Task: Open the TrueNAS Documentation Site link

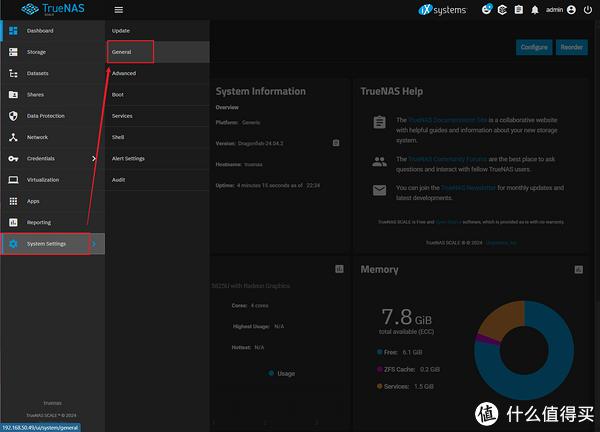Action: [x=447, y=120]
